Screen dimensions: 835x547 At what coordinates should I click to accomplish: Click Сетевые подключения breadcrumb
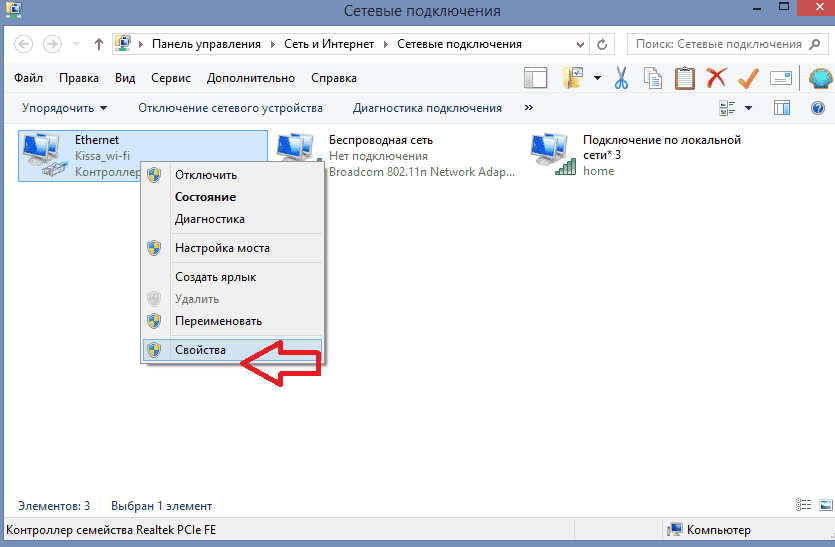pos(460,44)
